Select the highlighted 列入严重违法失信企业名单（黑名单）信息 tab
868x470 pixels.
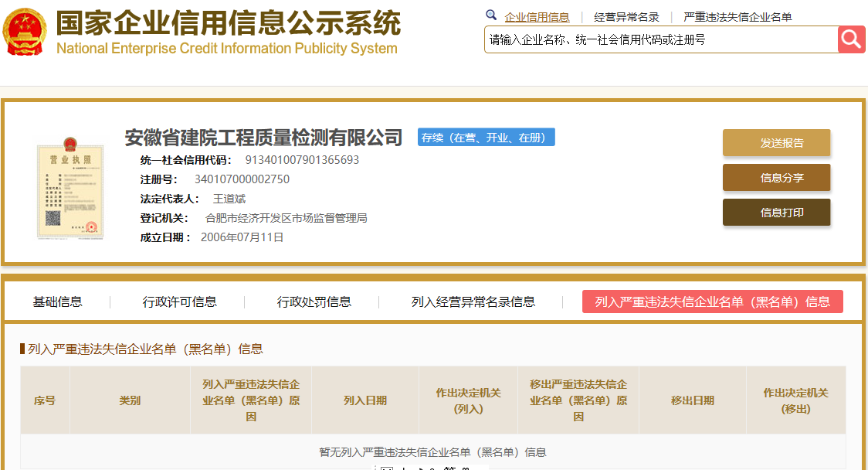(713, 301)
